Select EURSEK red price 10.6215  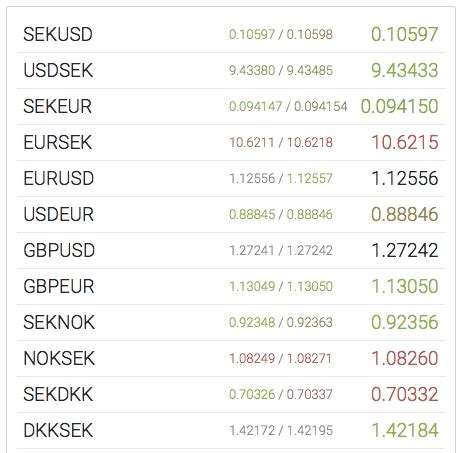[405, 142]
